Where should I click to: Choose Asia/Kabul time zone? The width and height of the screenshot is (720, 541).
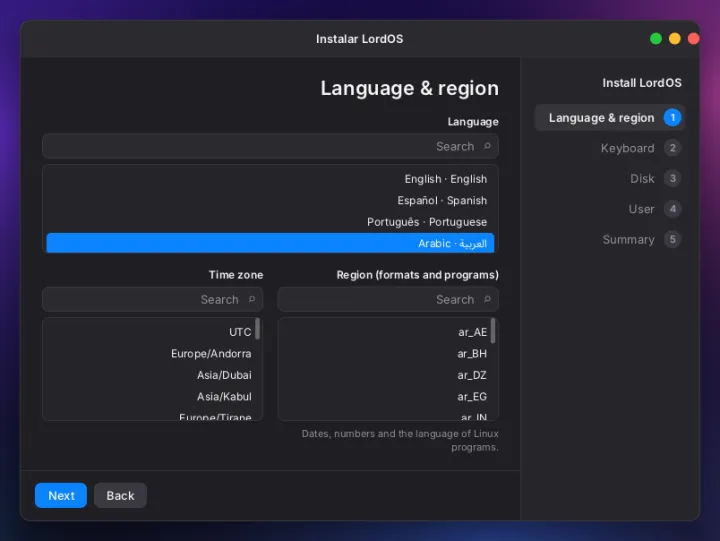[x=149, y=396]
